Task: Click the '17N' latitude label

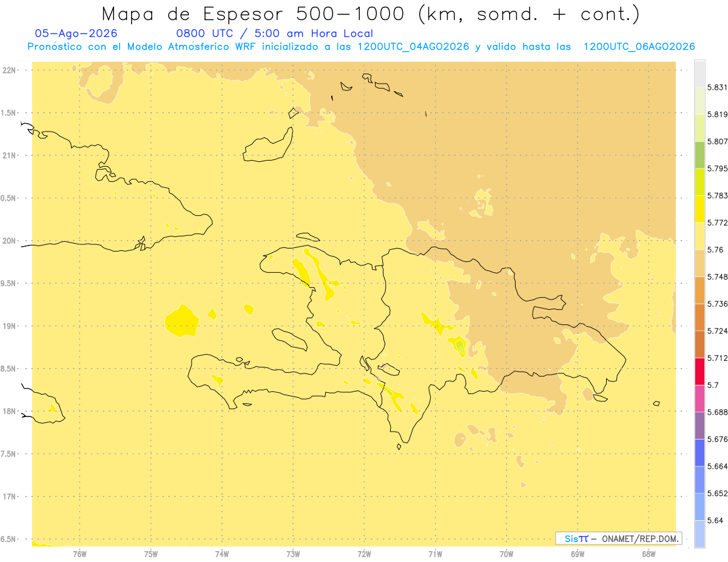Action: coord(10,497)
